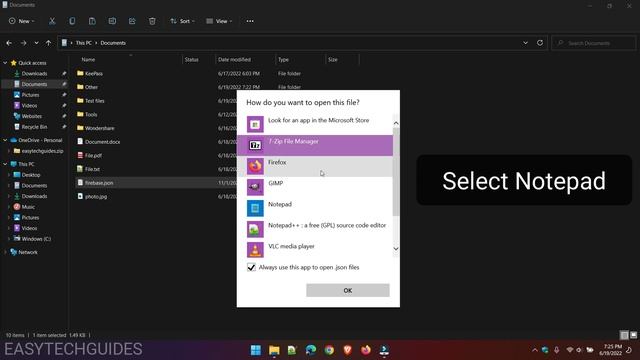Select Look for an app in the Microsoft Store
The height and width of the screenshot is (360, 640).
[315, 124]
